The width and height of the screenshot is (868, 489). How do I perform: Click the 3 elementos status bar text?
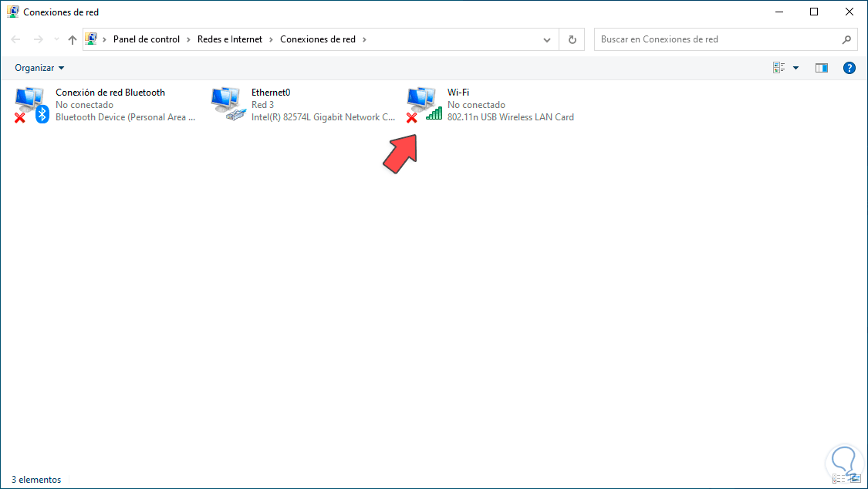pos(36,480)
